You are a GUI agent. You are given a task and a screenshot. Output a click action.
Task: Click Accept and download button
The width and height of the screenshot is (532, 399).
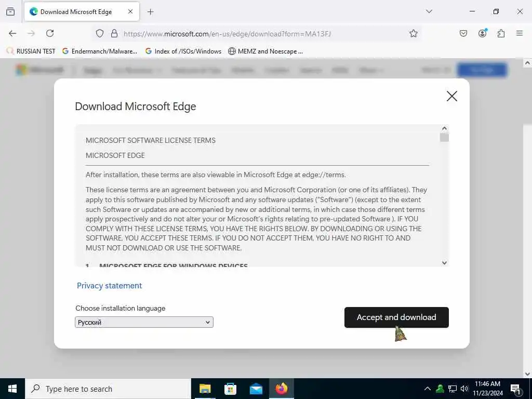click(x=396, y=317)
